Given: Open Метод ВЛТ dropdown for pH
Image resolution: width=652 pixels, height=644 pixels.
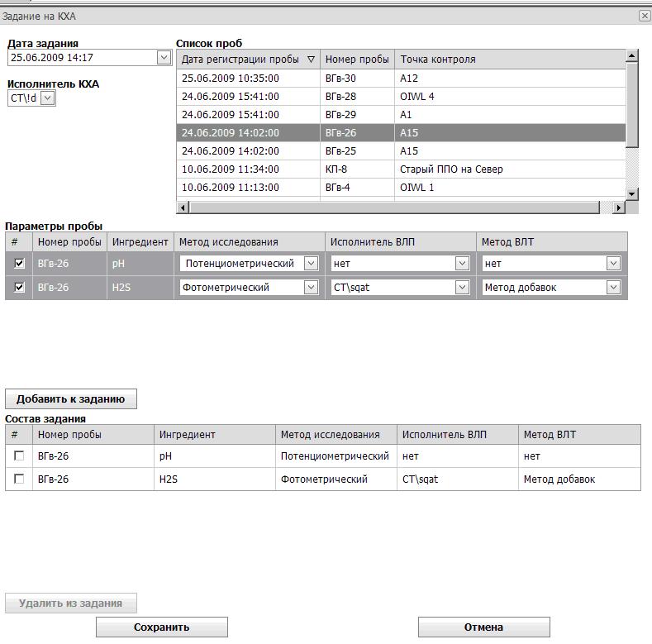Looking at the screenshot, I should pos(613,264).
